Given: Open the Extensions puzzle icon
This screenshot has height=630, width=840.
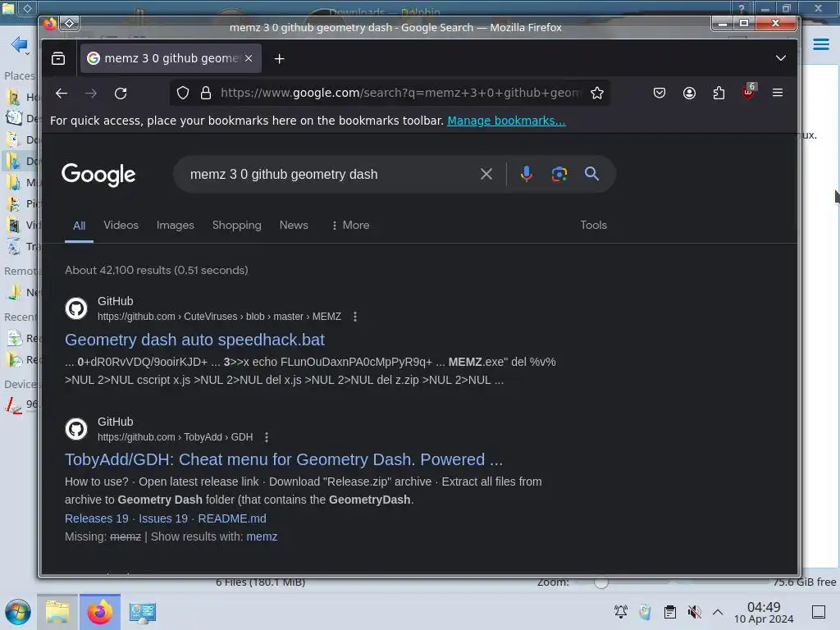Looking at the screenshot, I should (719, 94).
